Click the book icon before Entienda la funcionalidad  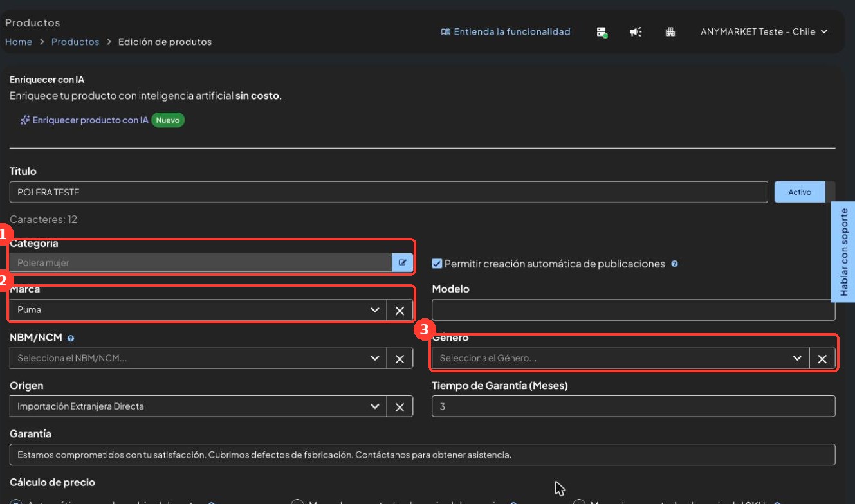click(x=445, y=32)
